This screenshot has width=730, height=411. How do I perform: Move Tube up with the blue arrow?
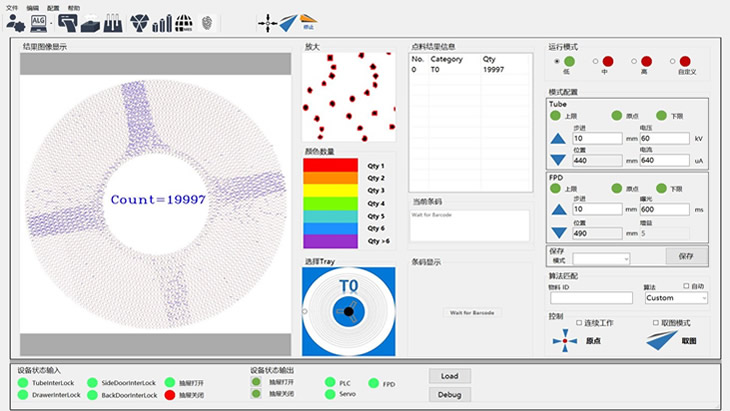click(x=558, y=139)
